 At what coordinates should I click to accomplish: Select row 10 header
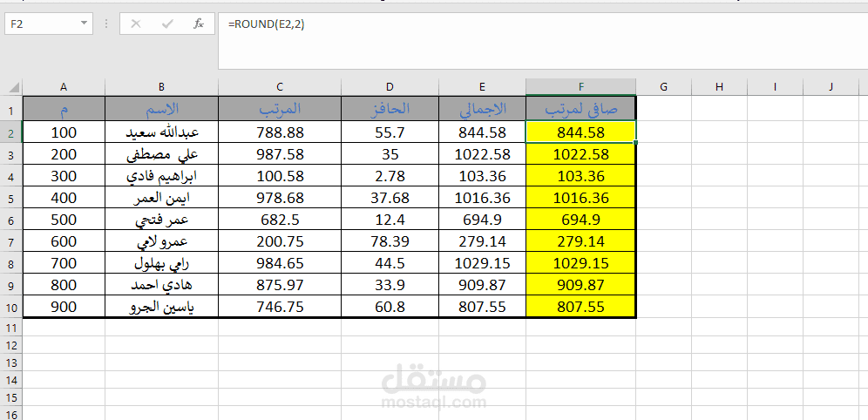[x=11, y=307]
